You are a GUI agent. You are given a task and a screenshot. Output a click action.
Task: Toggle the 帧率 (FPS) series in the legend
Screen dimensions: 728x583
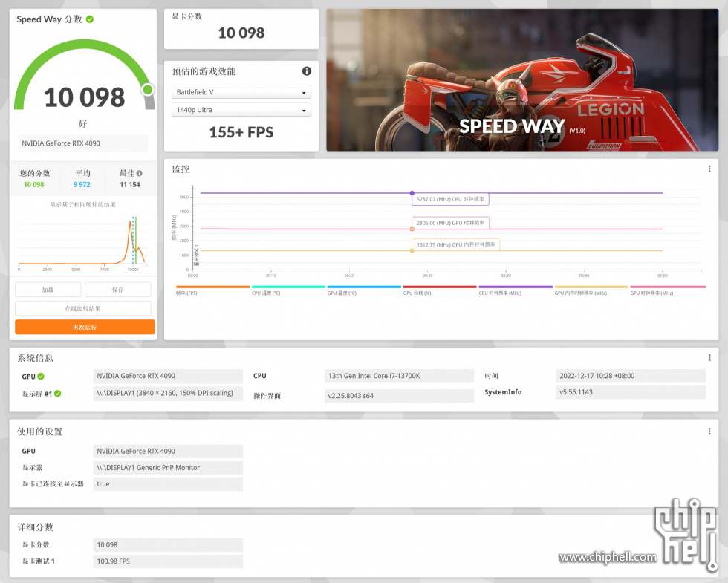[x=212, y=290]
